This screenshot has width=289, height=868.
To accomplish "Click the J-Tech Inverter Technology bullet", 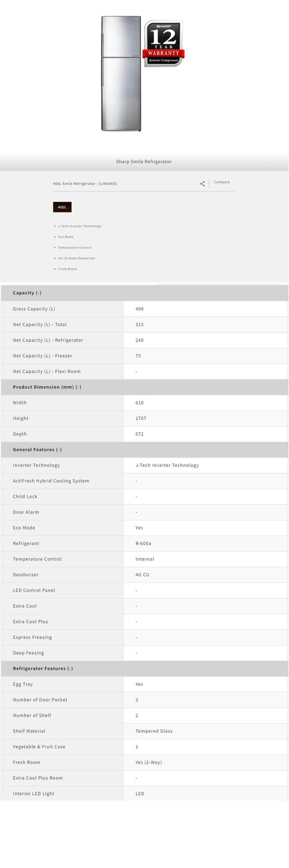I will pyautogui.click(x=80, y=226).
